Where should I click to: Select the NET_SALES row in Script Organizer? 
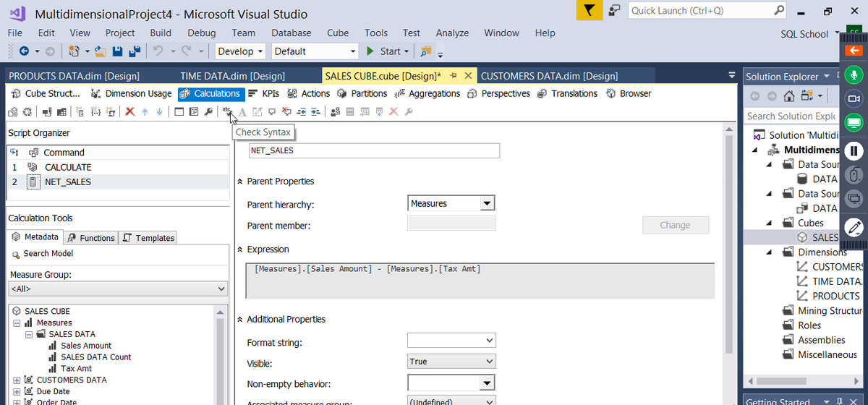pos(118,182)
